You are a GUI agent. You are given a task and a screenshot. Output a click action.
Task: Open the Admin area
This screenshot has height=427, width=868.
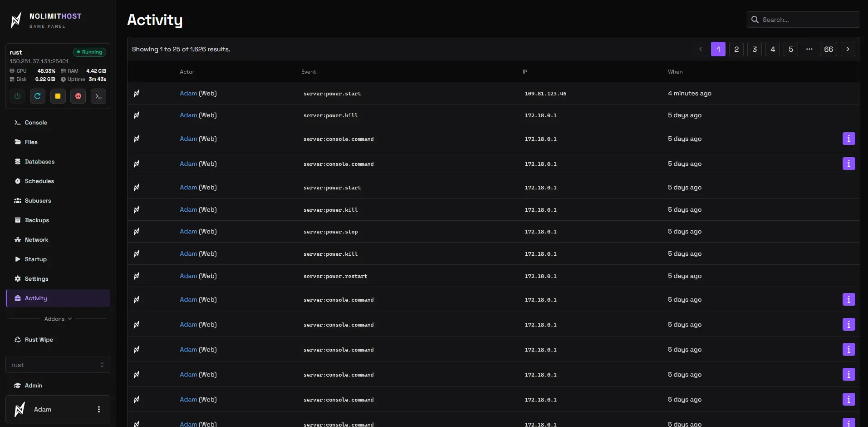point(58,386)
